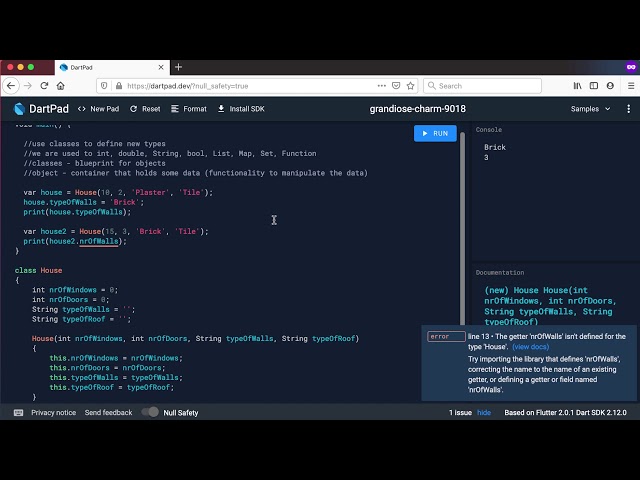Run the Dart program
This screenshot has height=480, width=640.
435,133
